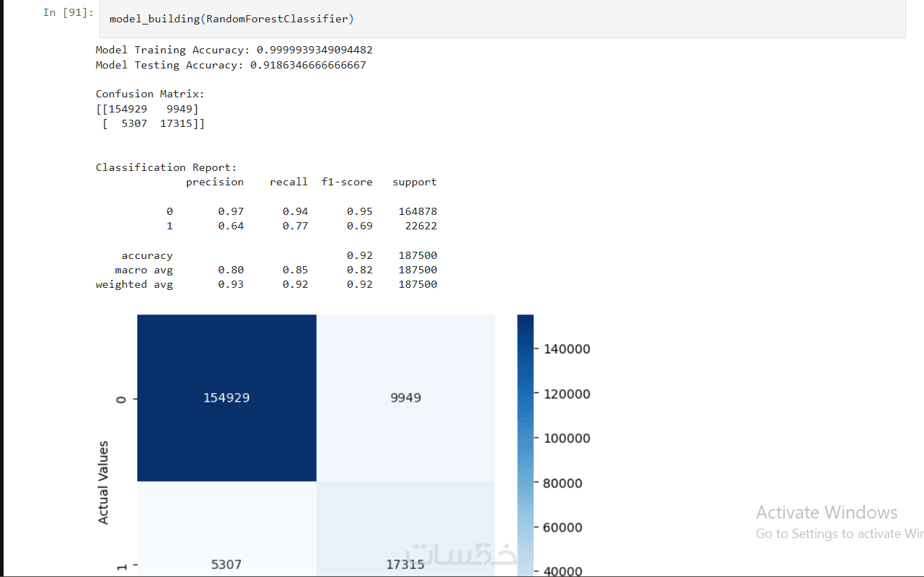Click the 17315 heatmap cell
The height and width of the screenshot is (577, 924).
405,529
